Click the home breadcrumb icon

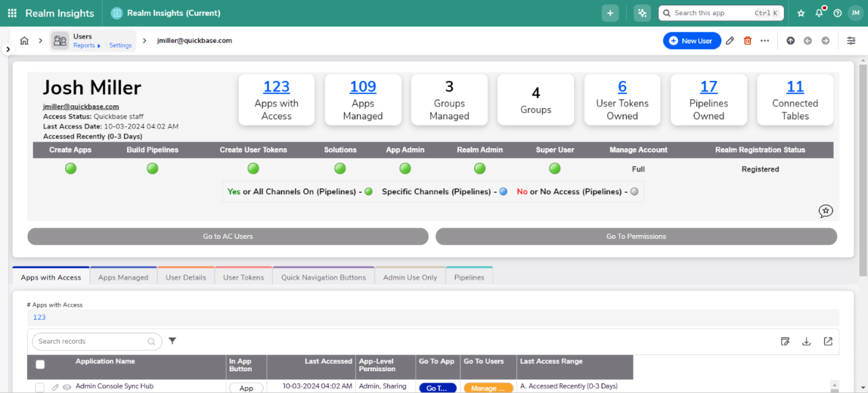(24, 40)
